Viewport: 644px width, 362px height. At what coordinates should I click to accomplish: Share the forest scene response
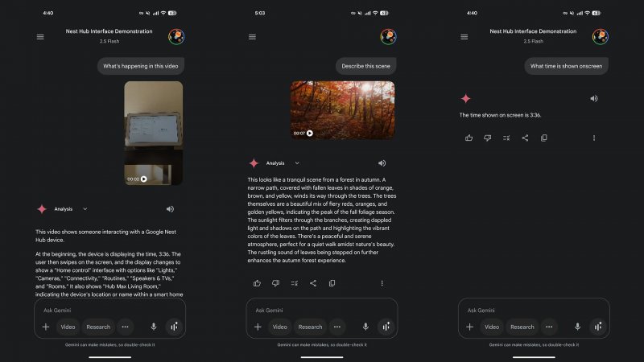tap(313, 283)
